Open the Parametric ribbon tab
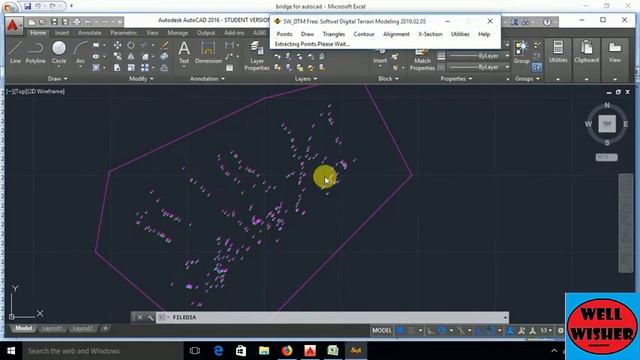Screen dimensions: 640x360 click(124, 33)
